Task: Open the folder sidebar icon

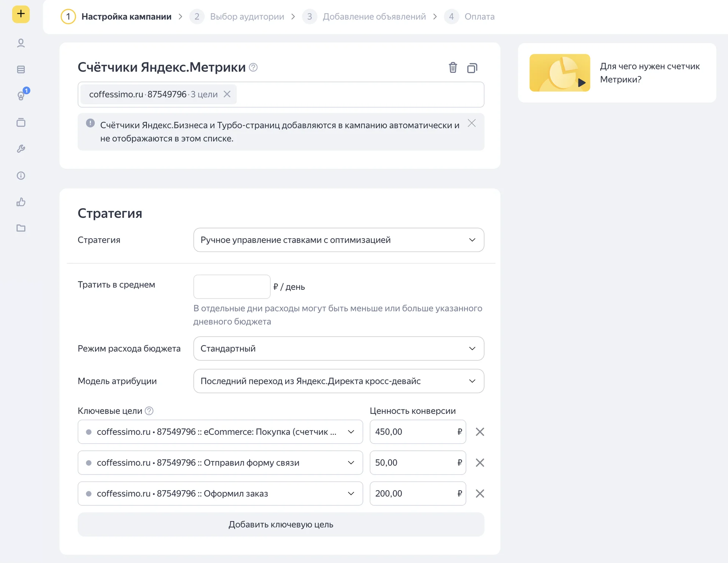Action: 21,228
